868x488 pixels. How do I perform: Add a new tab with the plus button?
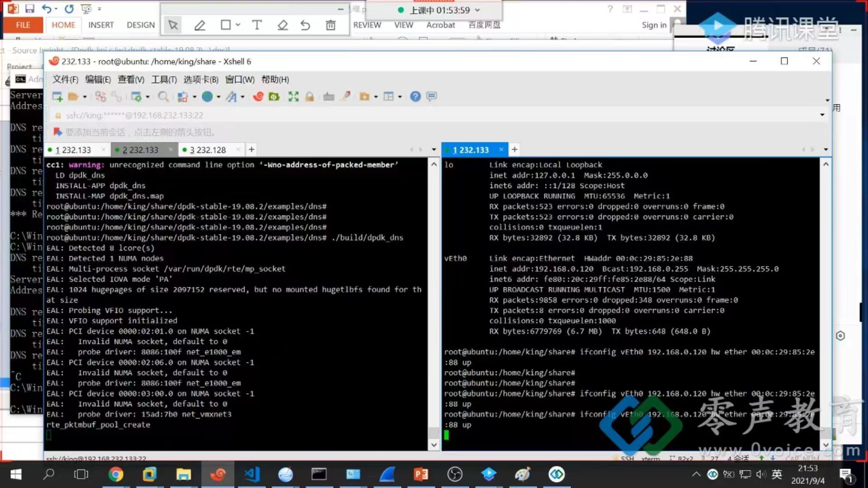251,149
